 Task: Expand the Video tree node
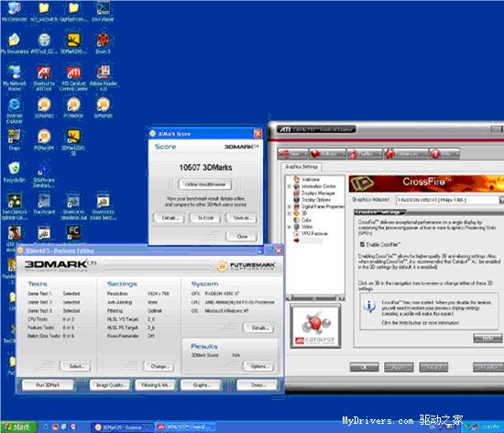(289, 227)
